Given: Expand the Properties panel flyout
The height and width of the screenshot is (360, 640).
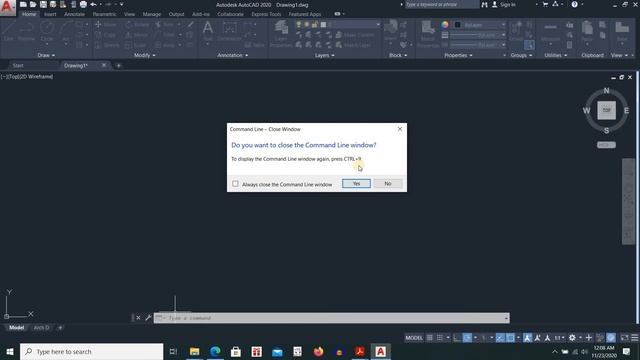Looking at the screenshot, I should point(458,55).
